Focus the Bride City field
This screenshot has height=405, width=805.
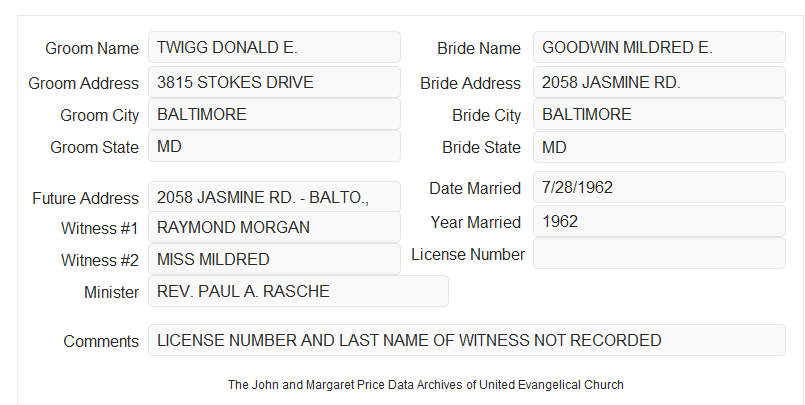(x=659, y=114)
